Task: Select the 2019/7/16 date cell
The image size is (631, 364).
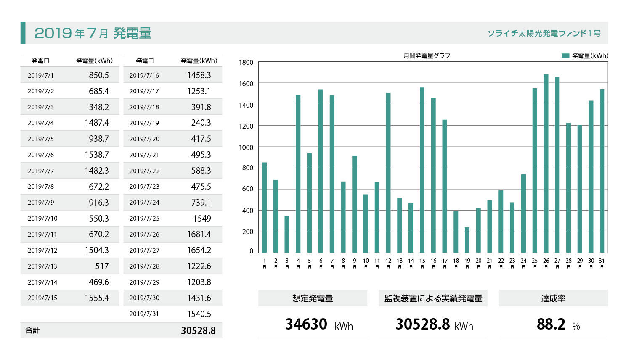Action: pyautogui.click(x=144, y=76)
